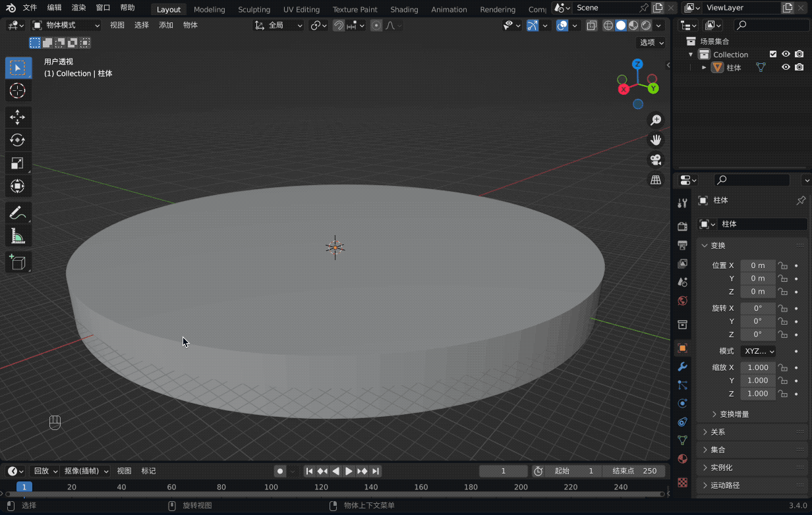Open the 添加 menu in viewport header

coord(166,25)
